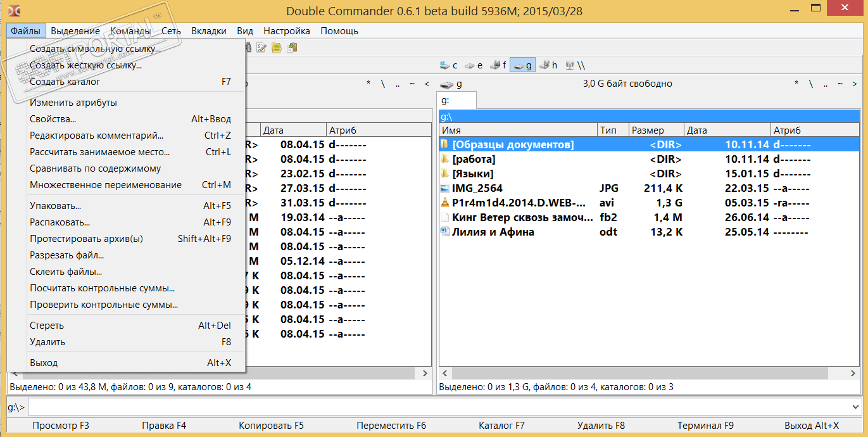Click the checklist-with-pencil toolbar icon
This screenshot has width=868, height=437.
[x=261, y=47]
